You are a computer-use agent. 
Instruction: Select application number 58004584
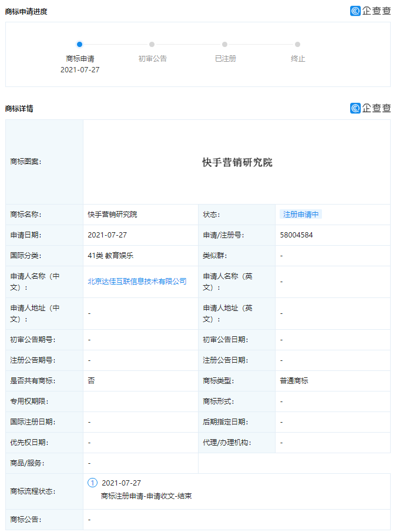(x=296, y=235)
